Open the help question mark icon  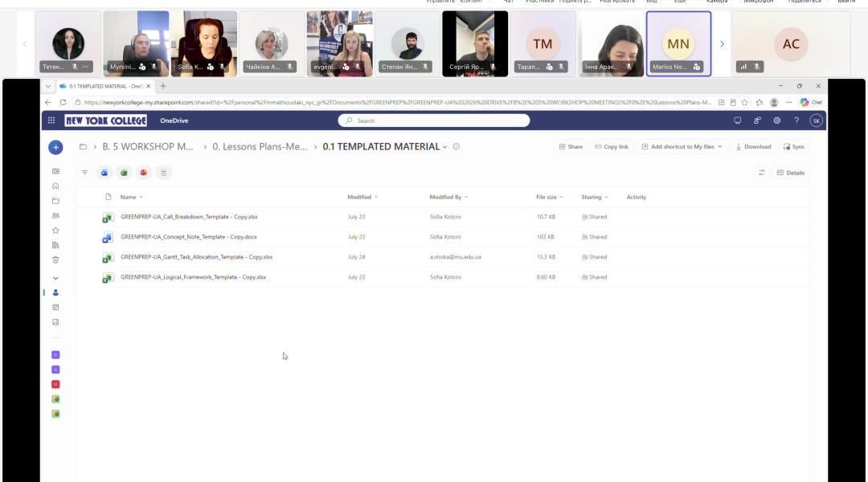(x=796, y=120)
